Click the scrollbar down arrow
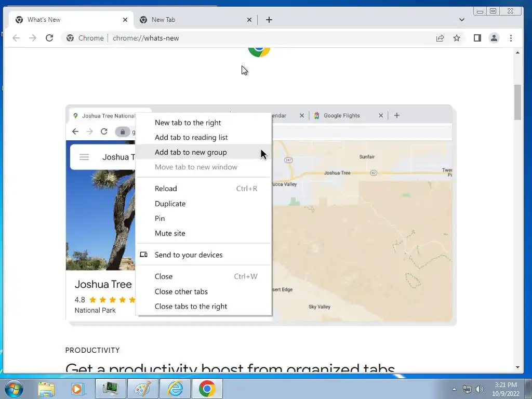 tap(517, 367)
